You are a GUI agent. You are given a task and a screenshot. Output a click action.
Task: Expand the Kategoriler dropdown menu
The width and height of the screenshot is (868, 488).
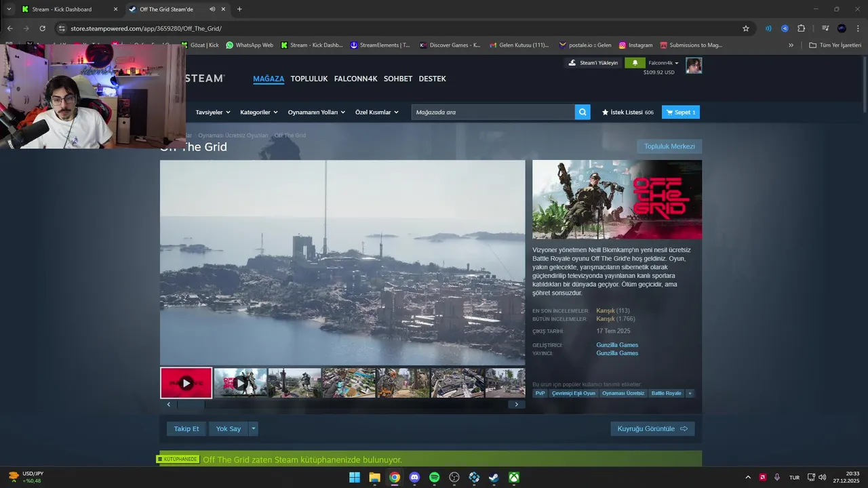[259, 112]
